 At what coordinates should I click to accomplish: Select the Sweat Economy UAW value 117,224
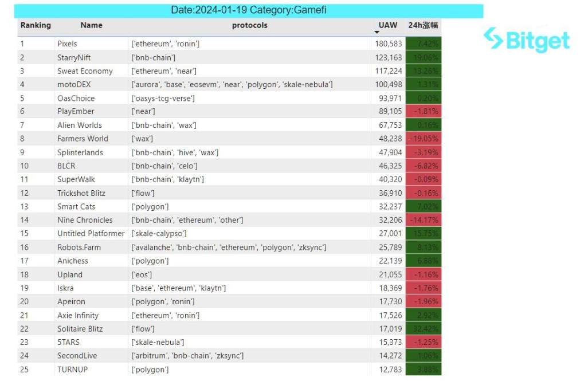pyautogui.click(x=388, y=71)
